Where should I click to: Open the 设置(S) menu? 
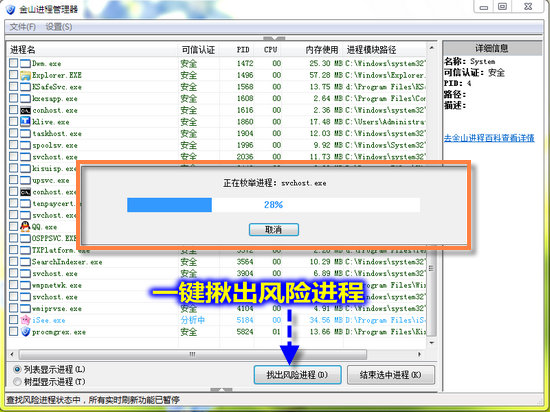point(59,27)
